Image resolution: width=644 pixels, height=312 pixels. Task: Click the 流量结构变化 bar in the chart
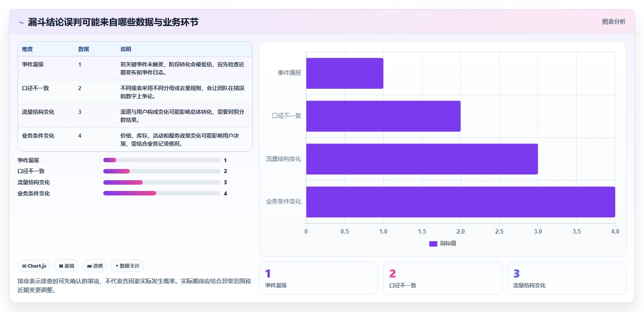coord(422,159)
